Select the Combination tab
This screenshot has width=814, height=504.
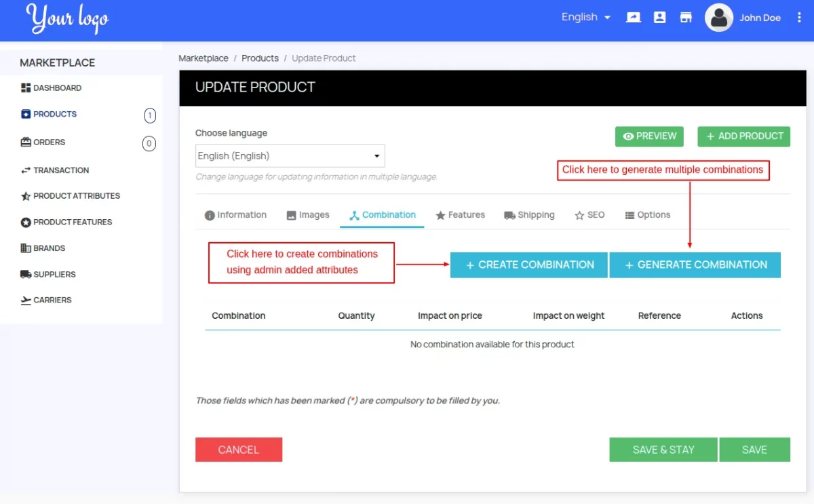383,215
